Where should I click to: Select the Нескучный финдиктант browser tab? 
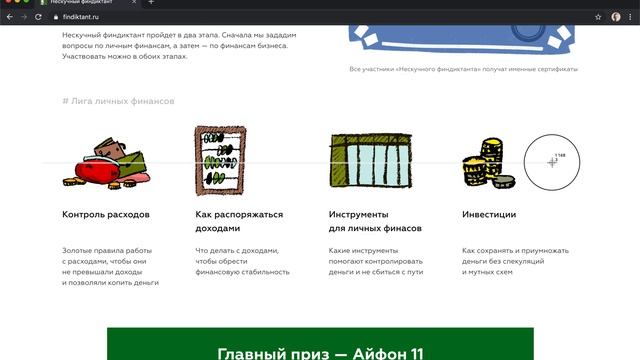pos(88,2)
